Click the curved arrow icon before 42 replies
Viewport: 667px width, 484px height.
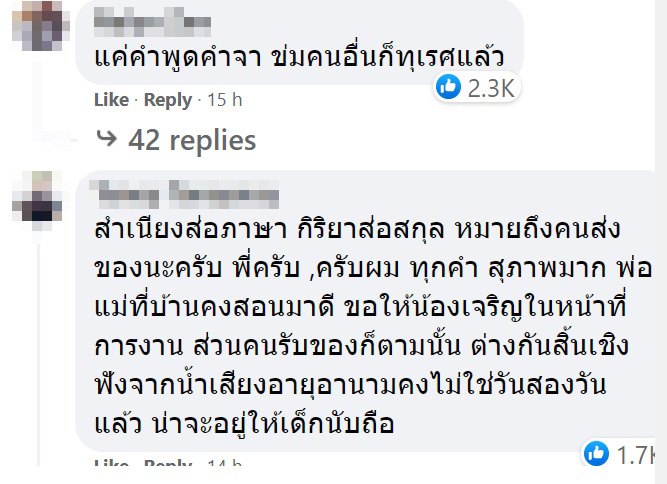pyautogui.click(x=105, y=139)
